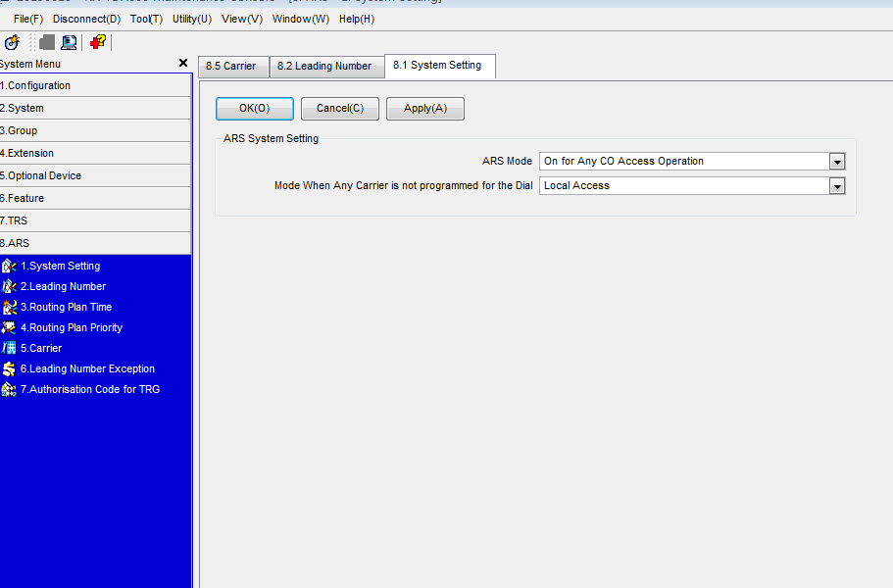Image resolution: width=893 pixels, height=588 pixels.
Task: Select '5.Carrier' in the ARS list
Action: (x=41, y=348)
